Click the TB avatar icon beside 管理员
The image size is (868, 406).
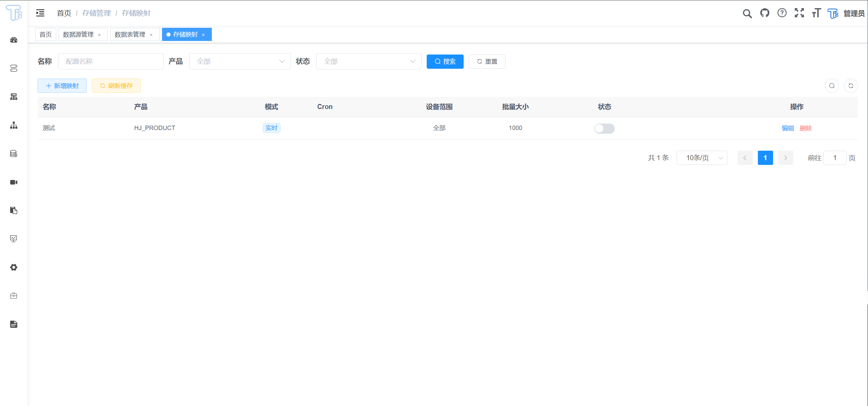(833, 14)
